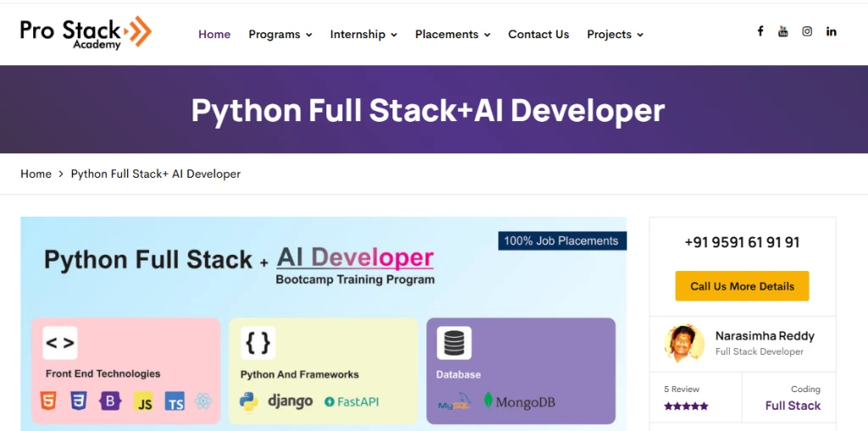Click the JavaScript JS icon
This screenshot has height=431, width=868.
(143, 401)
